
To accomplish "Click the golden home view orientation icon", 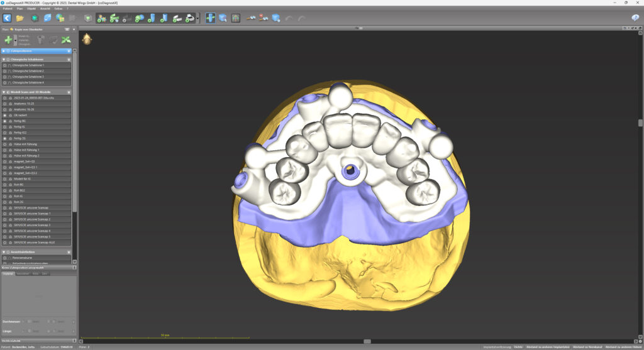I will point(87,39).
